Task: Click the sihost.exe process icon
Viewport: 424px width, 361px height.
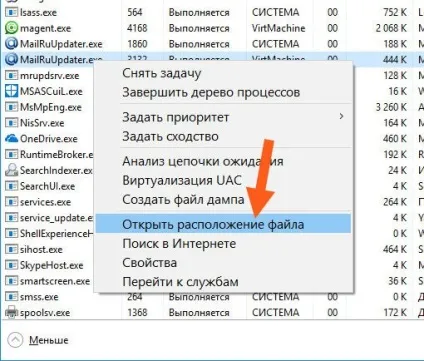Action: pos(11,249)
